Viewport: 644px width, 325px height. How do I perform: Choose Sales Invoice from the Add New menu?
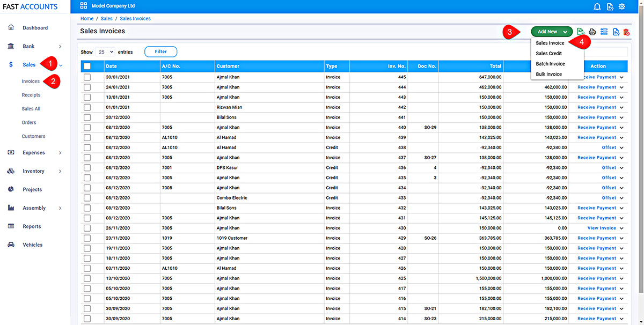pos(550,43)
